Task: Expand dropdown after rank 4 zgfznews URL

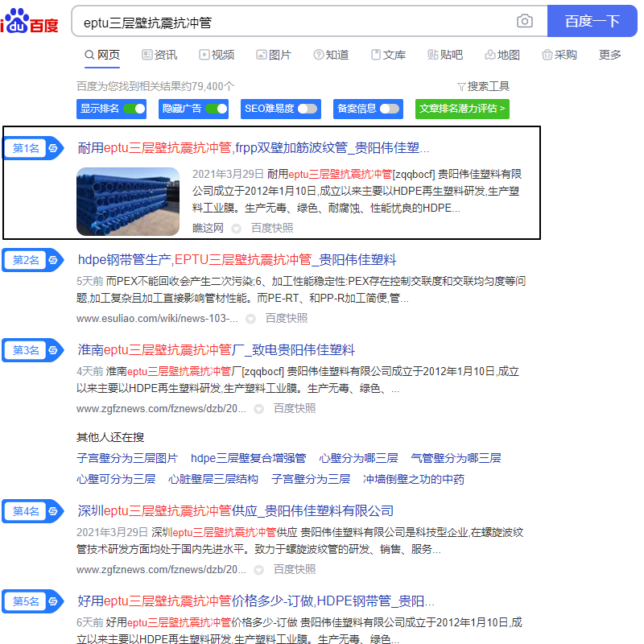Action: pyautogui.click(x=258, y=570)
